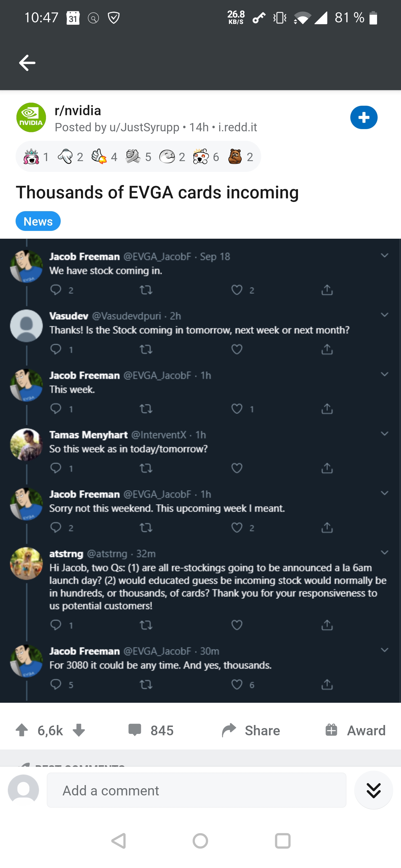
Task: Open u/JustSyrupp poster profile link
Action: click(144, 127)
